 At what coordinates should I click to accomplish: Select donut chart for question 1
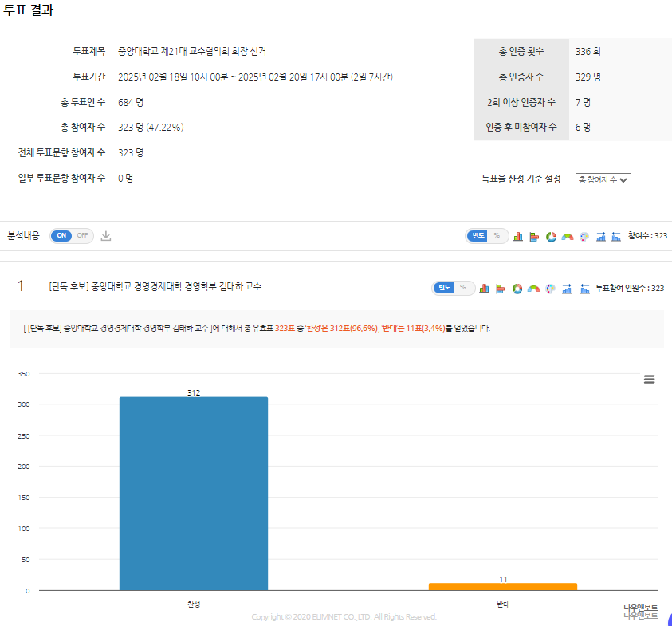coord(517,288)
